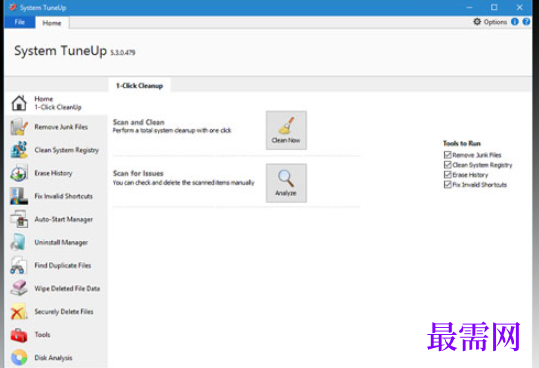Click the Disk Analysis disc icon
The height and width of the screenshot is (368, 539).
click(19, 358)
